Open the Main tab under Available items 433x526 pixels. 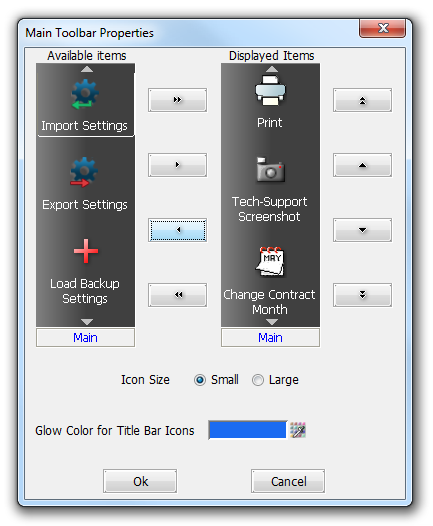point(86,337)
